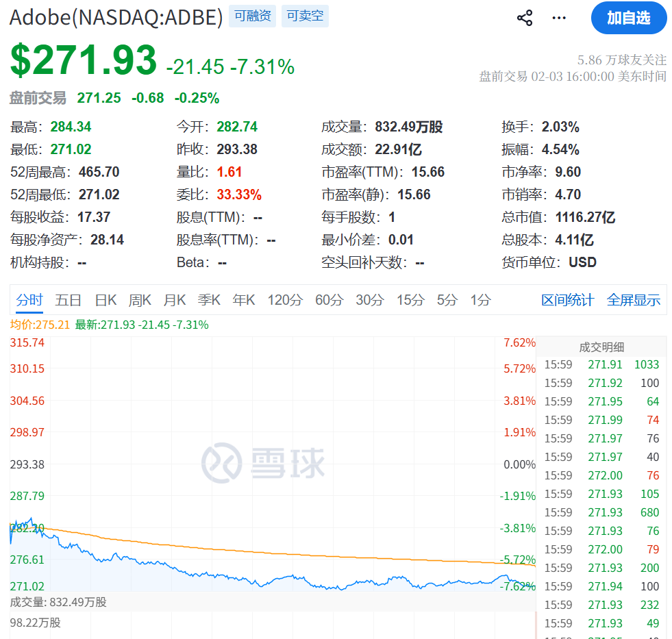Click the 市销率 value 4.70

(x=568, y=195)
